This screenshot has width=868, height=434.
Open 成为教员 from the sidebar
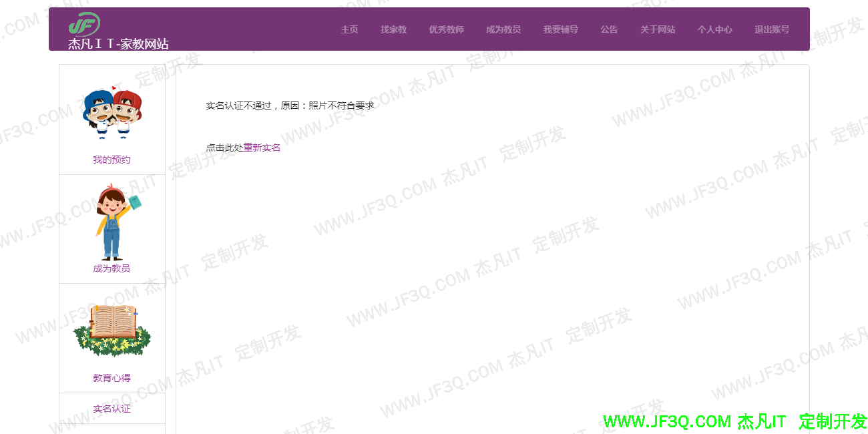111,268
